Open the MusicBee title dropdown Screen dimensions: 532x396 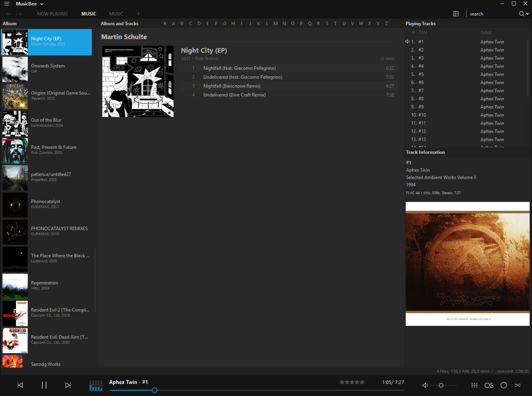click(x=29, y=4)
